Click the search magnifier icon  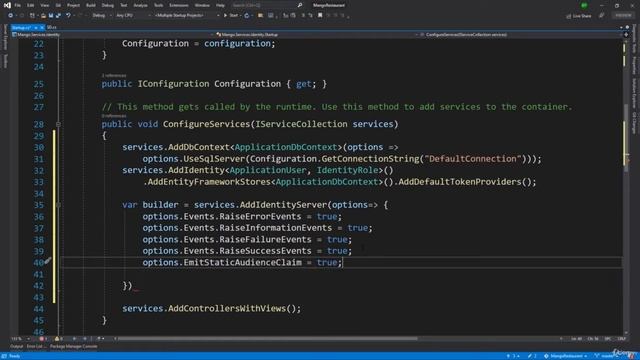coord(300,5)
